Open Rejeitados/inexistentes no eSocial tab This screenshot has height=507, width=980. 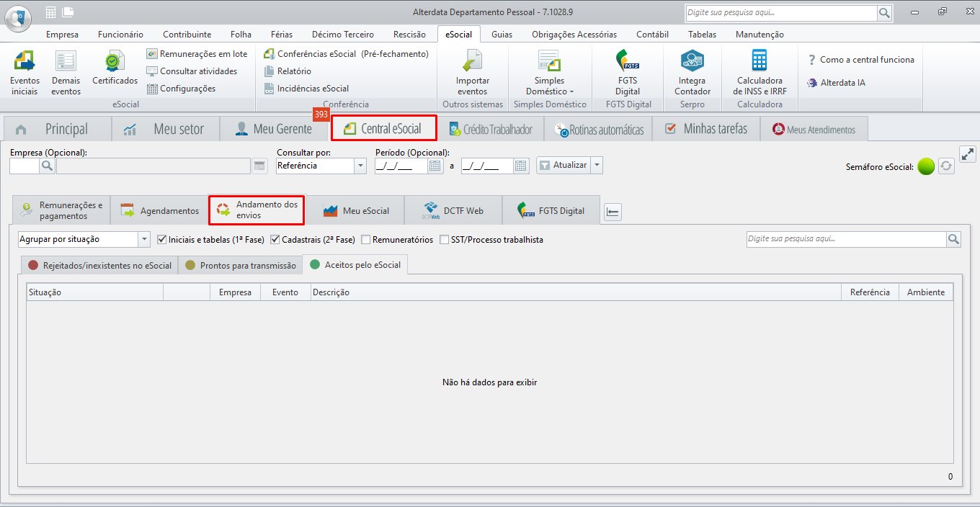(99, 265)
